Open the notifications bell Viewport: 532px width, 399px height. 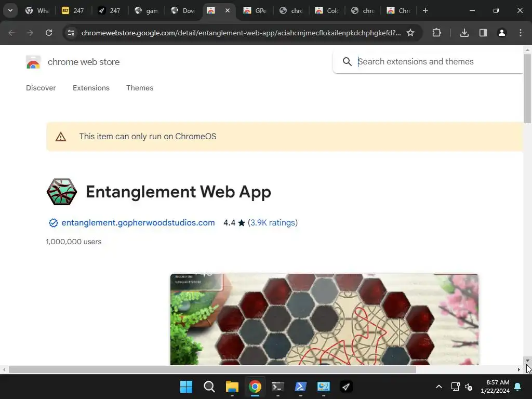point(518,387)
